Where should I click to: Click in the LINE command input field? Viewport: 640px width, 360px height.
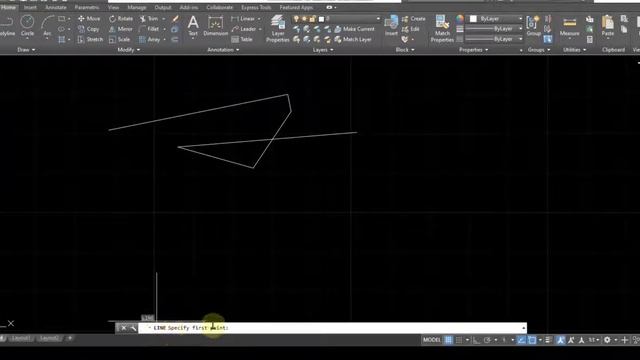coord(332,328)
